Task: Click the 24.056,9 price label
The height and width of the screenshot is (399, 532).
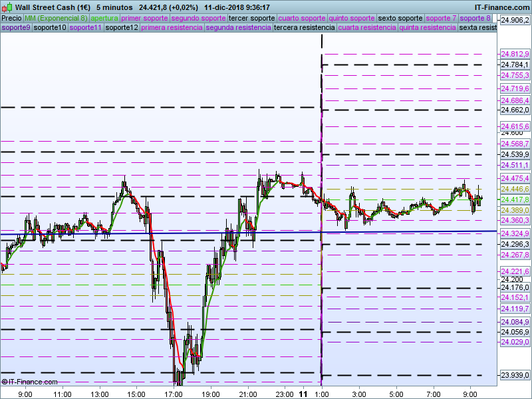Action: [x=515, y=332]
